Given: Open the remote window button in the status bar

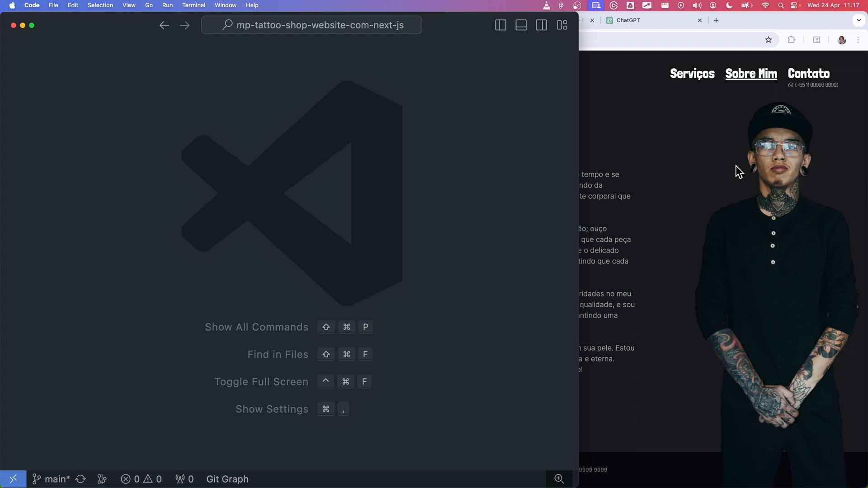Looking at the screenshot, I should click(13, 479).
